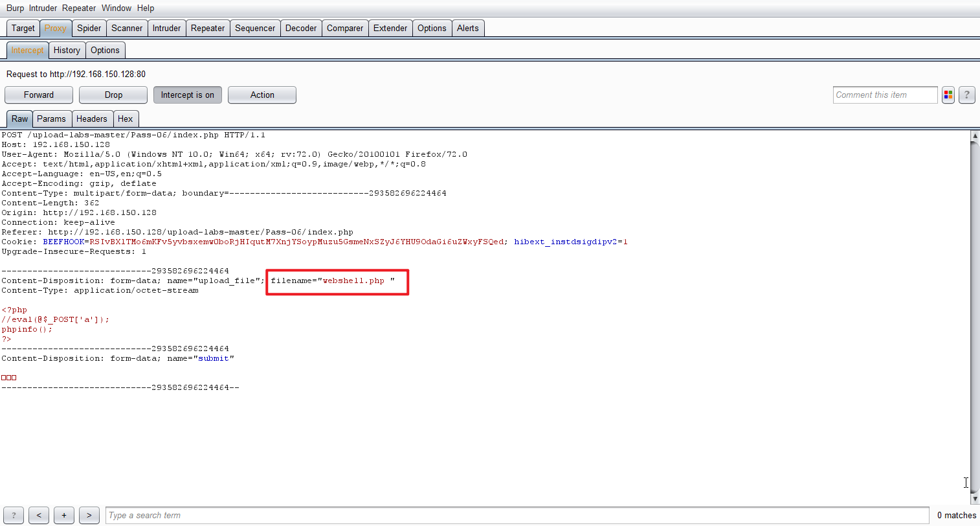Open the Intruder menu in menu bar
This screenshot has width=980, height=526.
[43, 8]
